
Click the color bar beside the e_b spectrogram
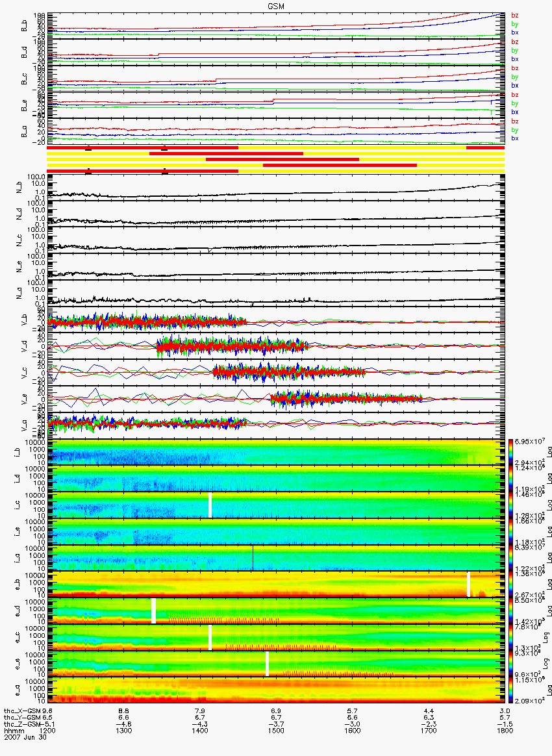[x=511, y=585]
